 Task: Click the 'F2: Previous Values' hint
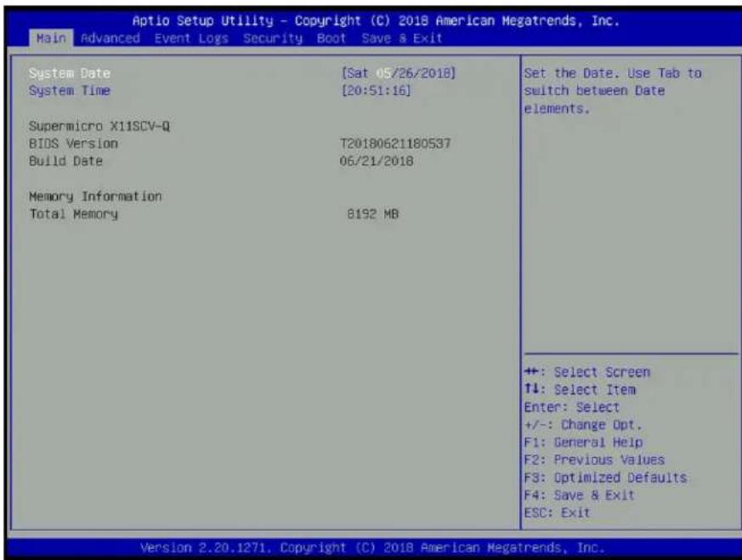[594, 460]
